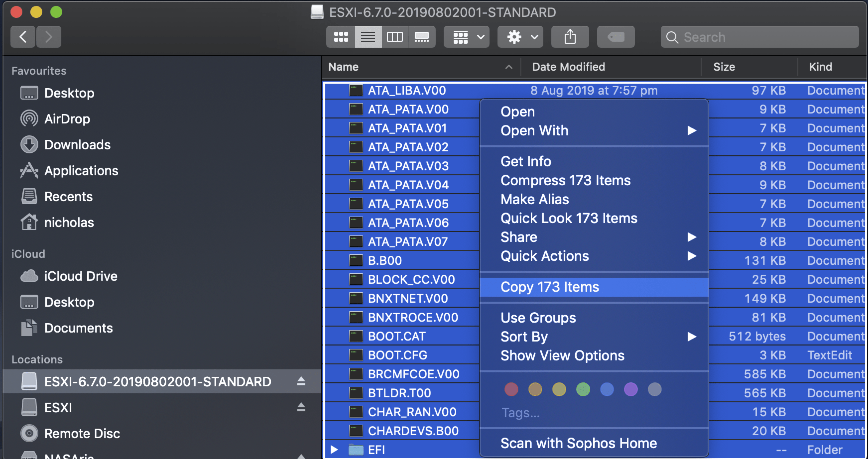Eject the ESXI volume in sidebar

(301, 407)
